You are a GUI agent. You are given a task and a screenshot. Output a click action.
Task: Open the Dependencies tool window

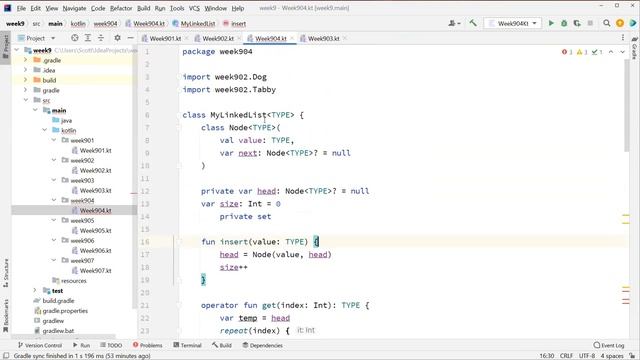pos(262,345)
